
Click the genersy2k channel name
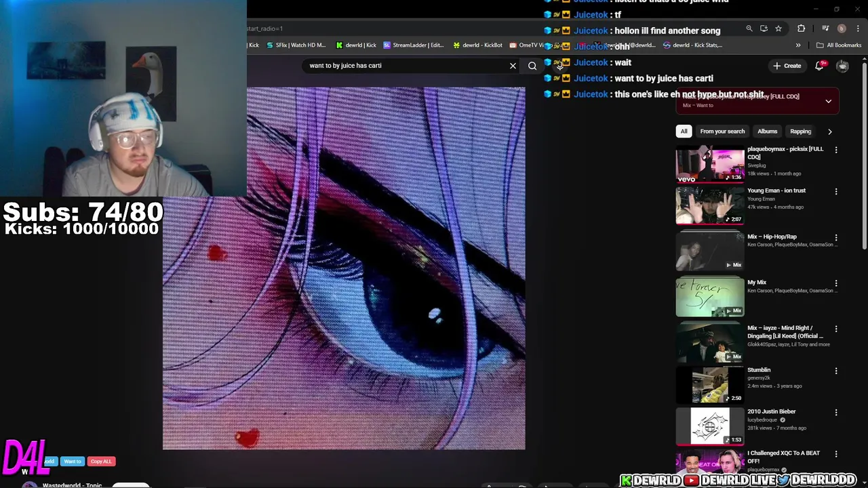[x=759, y=378]
